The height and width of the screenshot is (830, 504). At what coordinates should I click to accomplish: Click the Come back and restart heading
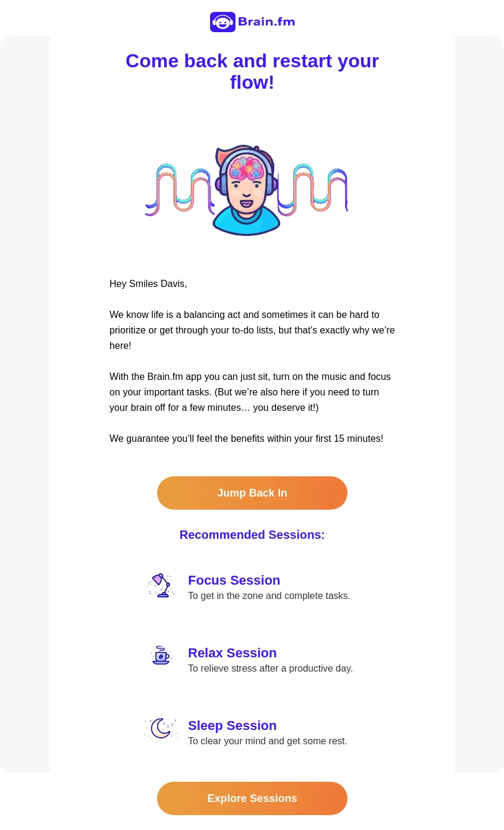252,71
